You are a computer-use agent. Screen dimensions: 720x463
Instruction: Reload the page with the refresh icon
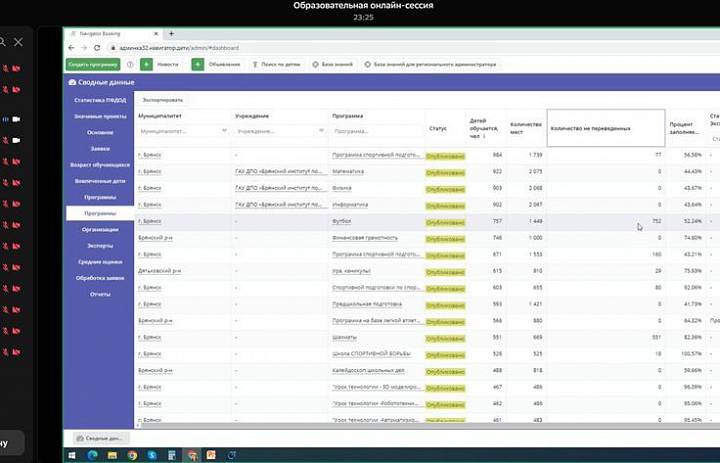[97, 48]
